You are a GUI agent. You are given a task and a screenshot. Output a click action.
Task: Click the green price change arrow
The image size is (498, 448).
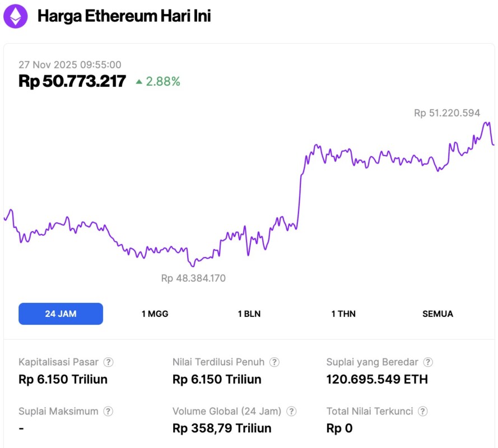coord(139,82)
